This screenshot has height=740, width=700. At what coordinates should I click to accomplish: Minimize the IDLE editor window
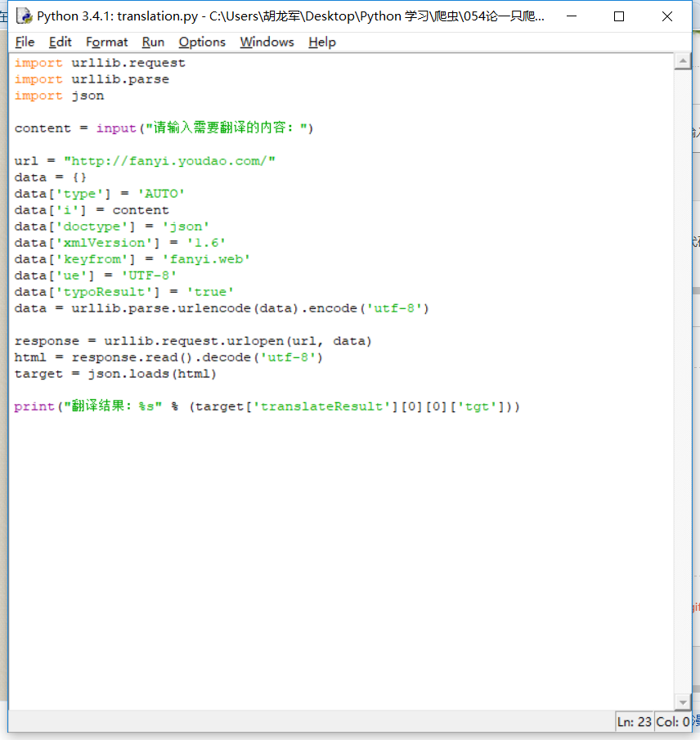click(x=574, y=16)
